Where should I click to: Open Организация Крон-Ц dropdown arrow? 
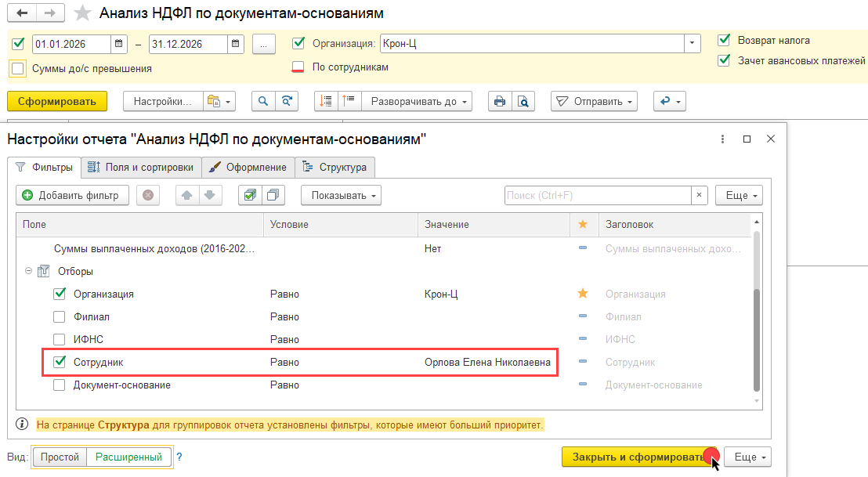pos(692,44)
